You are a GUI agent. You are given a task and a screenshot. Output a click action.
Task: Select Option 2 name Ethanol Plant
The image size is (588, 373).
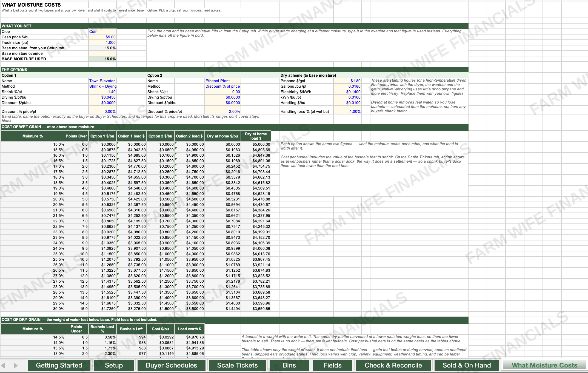pos(223,81)
